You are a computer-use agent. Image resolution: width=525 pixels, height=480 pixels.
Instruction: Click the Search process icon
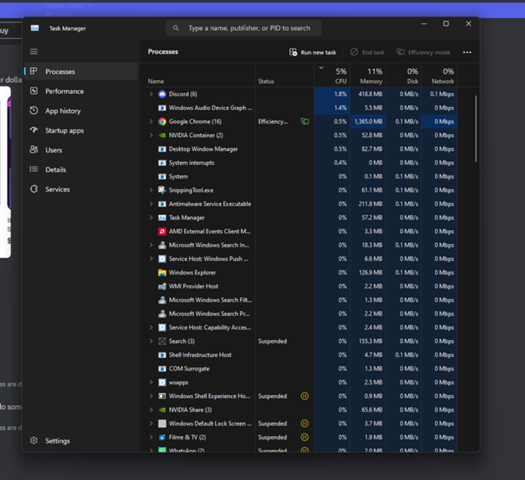162,341
